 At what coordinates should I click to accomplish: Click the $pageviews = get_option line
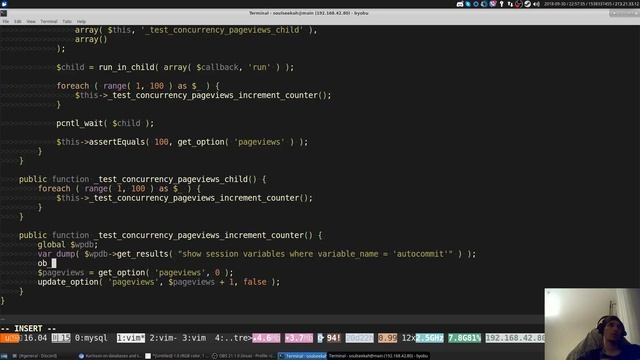click(136, 273)
